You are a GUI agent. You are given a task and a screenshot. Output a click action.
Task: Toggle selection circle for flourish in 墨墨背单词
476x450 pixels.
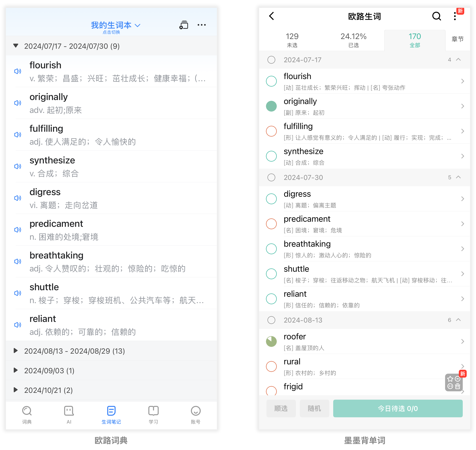click(x=271, y=81)
